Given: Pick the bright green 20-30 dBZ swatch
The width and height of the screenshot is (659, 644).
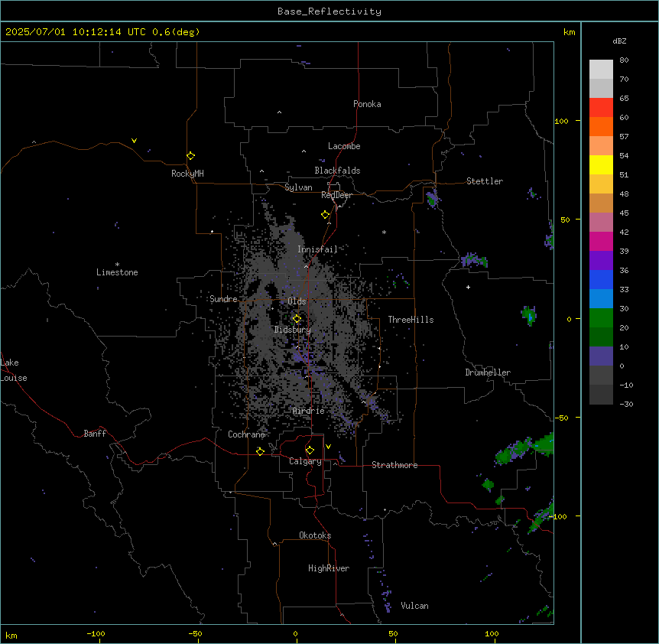Looking at the screenshot, I should [601, 318].
